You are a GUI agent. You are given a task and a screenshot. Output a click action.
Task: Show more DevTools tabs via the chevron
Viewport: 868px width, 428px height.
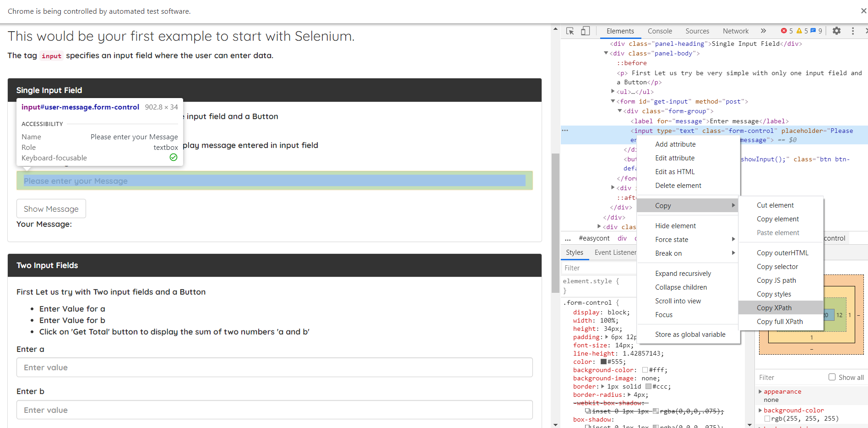763,31
